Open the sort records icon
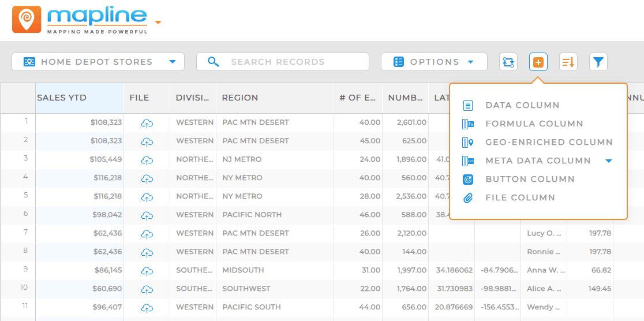 [x=568, y=62]
